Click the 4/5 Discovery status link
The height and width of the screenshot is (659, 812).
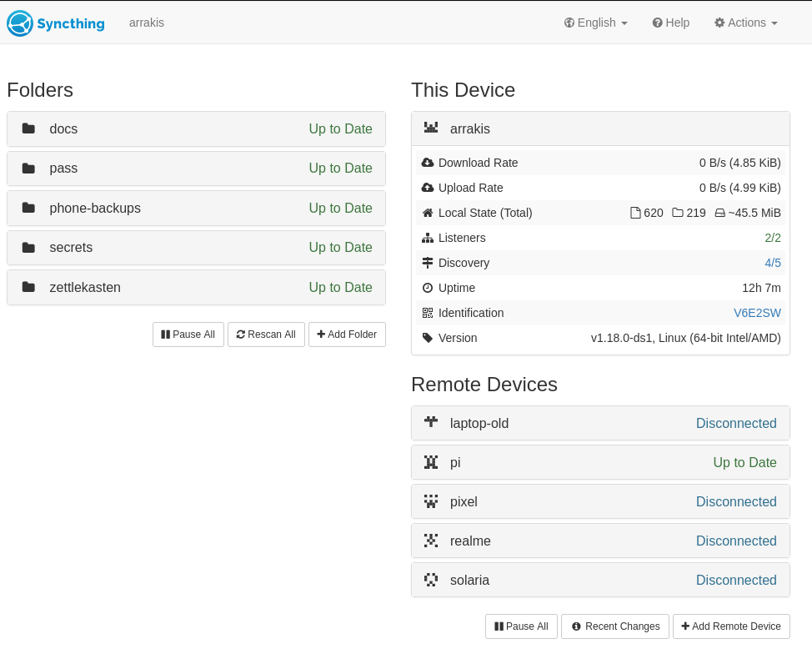coord(773,263)
